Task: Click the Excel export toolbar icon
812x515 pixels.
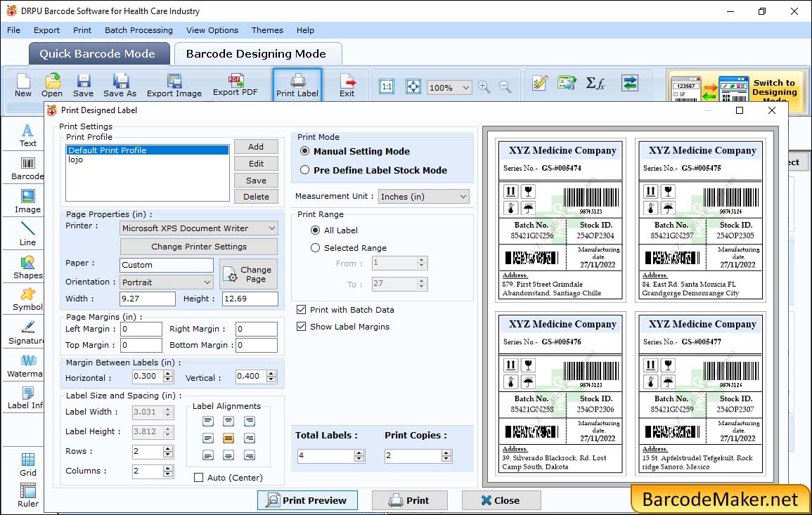Action: (567, 83)
